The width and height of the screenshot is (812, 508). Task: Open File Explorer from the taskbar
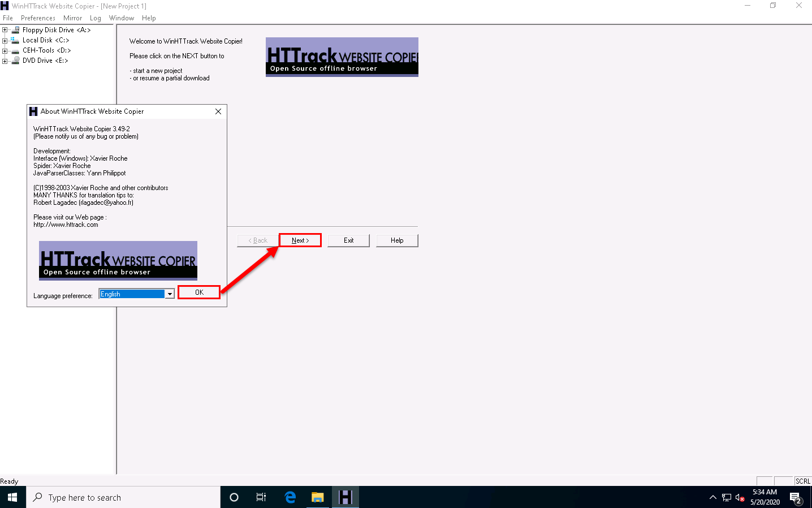coord(318,497)
